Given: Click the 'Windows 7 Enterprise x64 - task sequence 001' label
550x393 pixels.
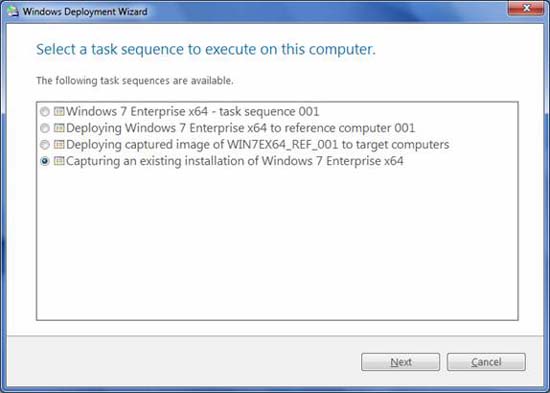Looking at the screenshot, I should (193, 112).
